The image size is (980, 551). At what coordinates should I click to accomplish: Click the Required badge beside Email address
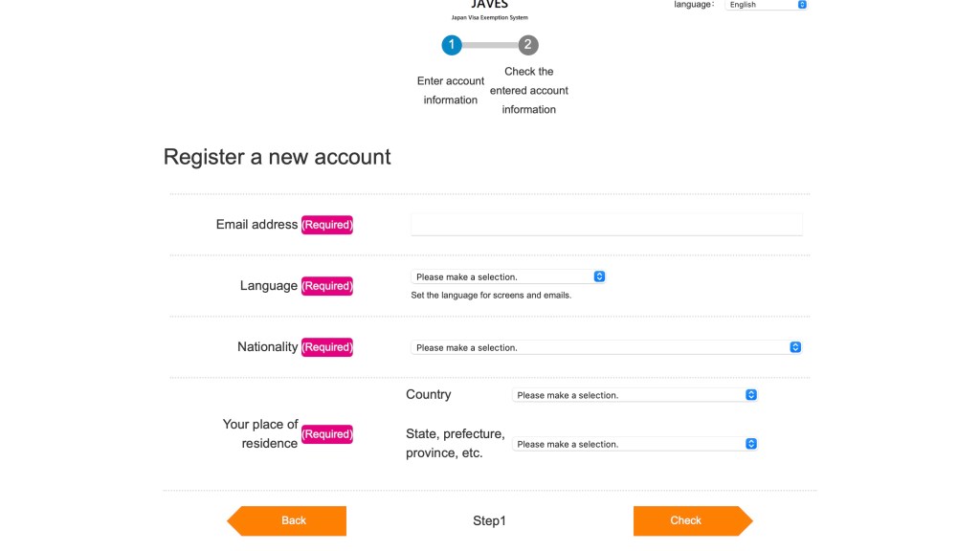pos(327,225)
